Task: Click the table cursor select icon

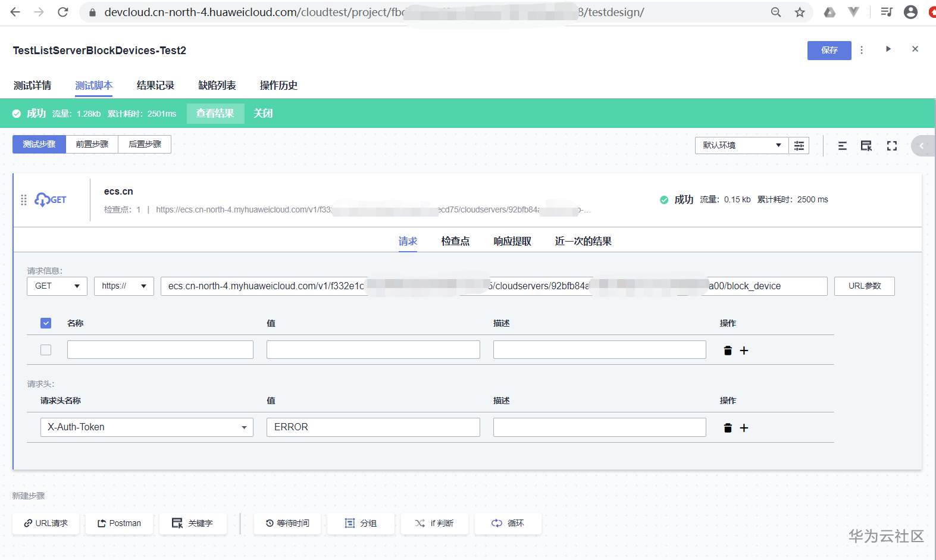Action: point(866,146)
